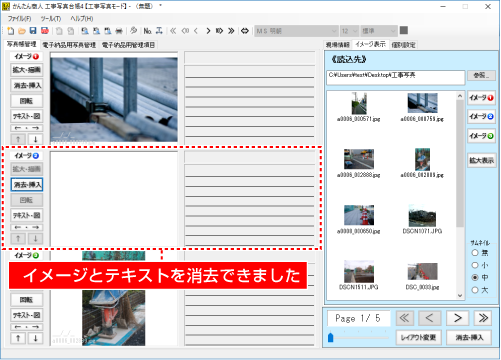Switch to 現場情報 tab

click(338, 45)
